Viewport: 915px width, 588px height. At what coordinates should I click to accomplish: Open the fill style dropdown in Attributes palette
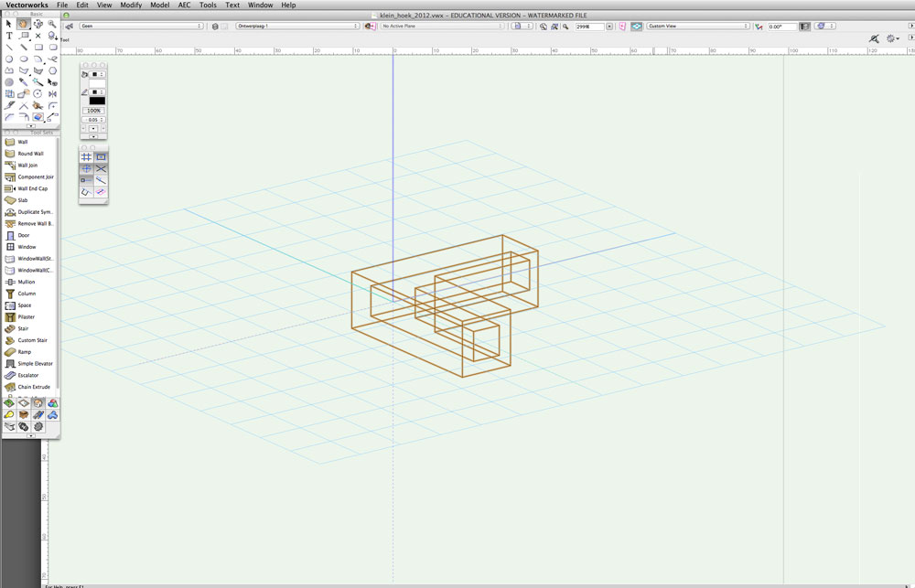97,75
